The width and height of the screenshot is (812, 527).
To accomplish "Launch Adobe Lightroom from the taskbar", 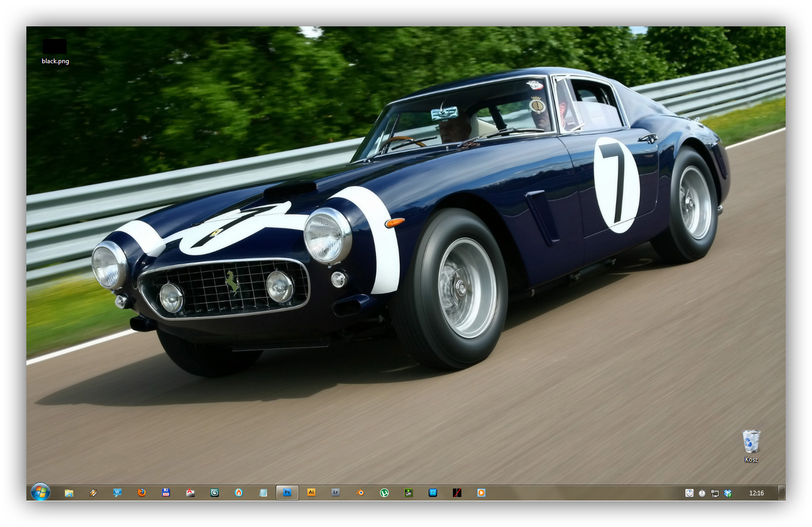I will coord(336,493).
